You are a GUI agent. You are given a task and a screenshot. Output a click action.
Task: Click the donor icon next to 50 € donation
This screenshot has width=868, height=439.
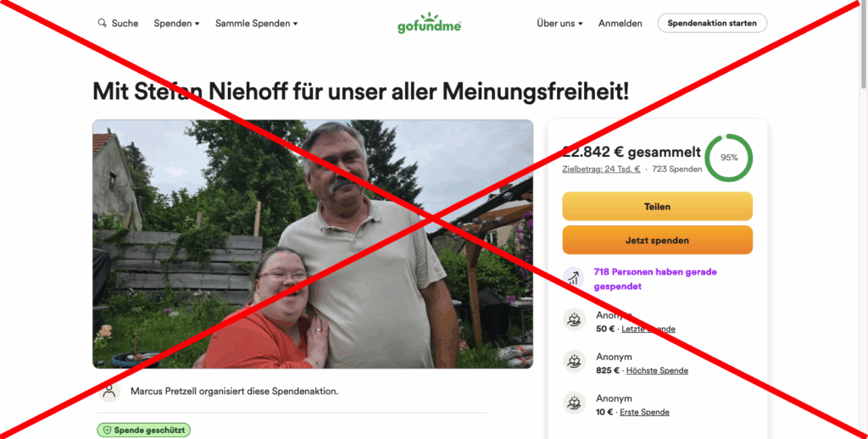click(574, 320)
